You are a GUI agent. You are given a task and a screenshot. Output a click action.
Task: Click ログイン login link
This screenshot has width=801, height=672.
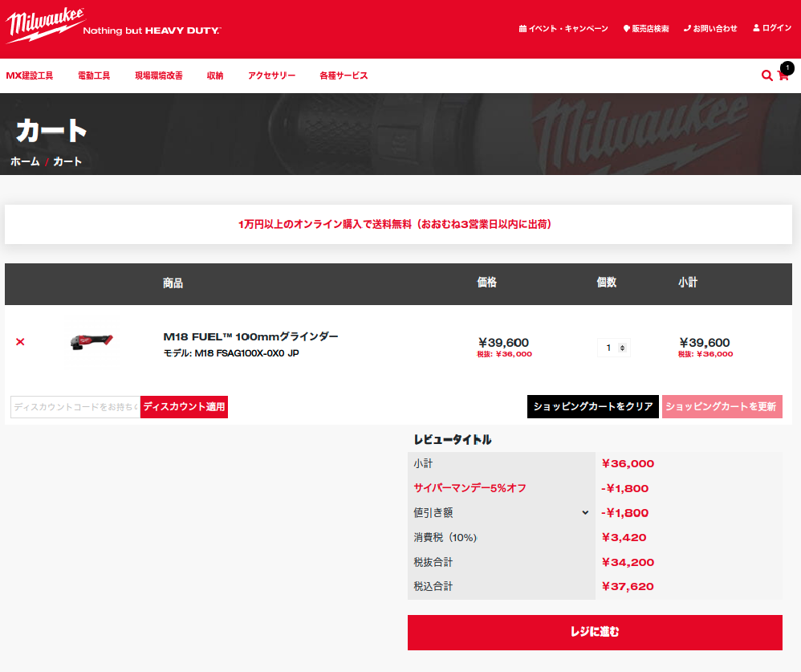coord(772,28)
